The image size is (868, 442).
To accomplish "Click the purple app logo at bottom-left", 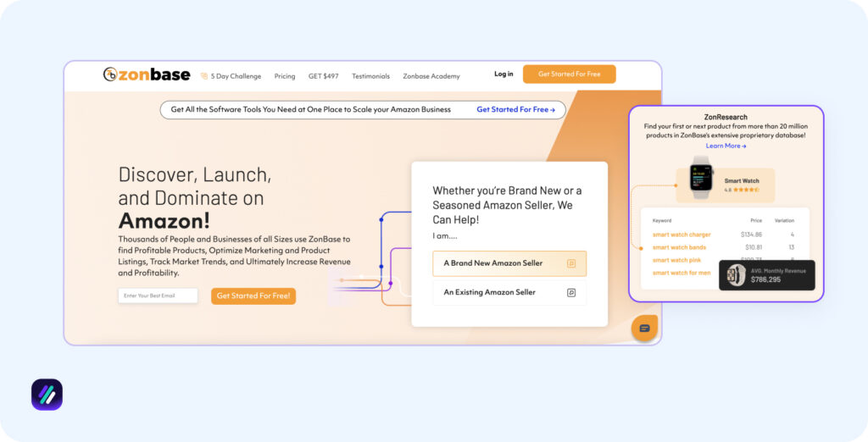I will (x=47, y=395).
